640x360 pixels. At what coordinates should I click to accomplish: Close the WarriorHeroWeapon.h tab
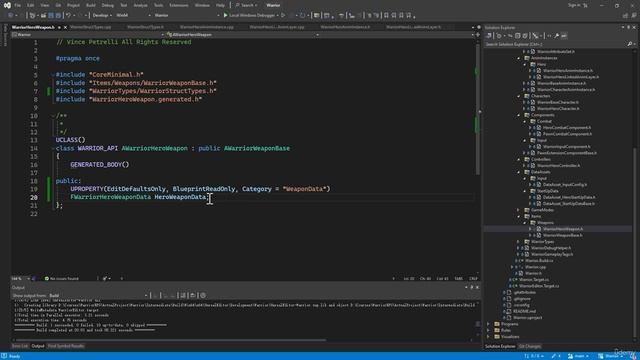click(65, 27)
